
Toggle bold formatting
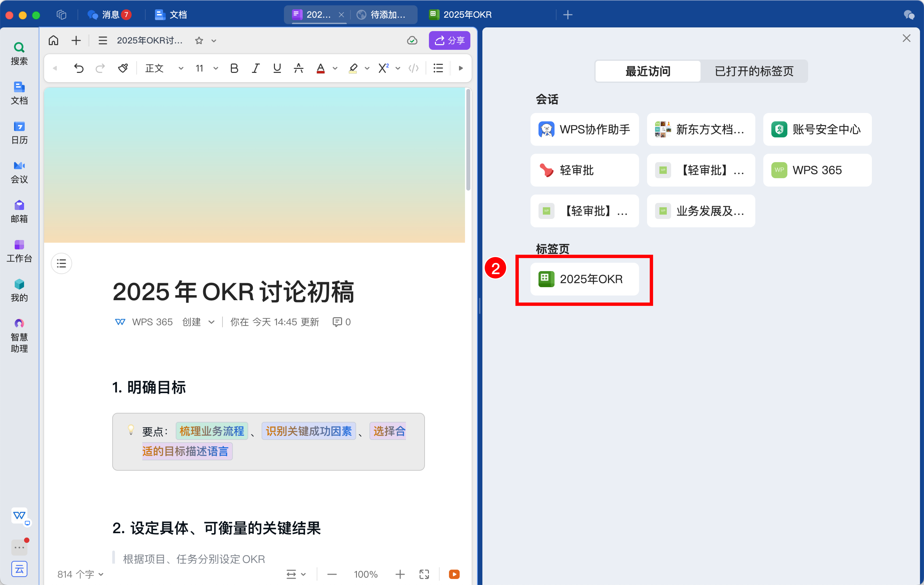[234, 68]
